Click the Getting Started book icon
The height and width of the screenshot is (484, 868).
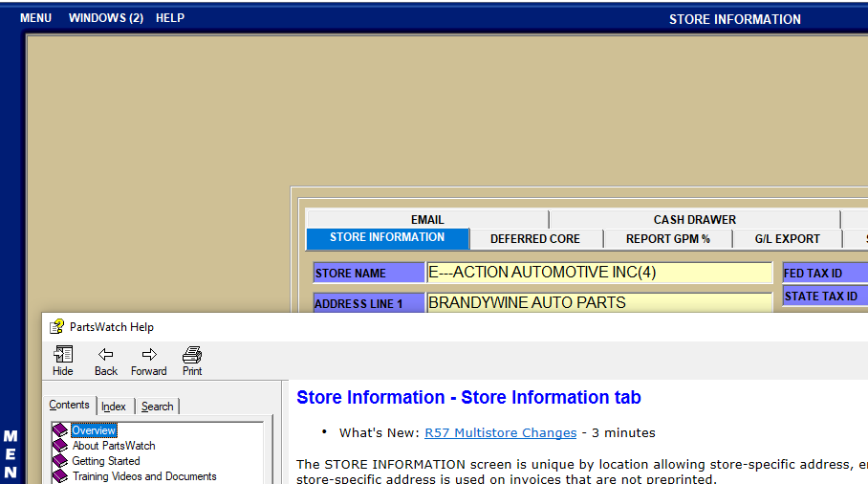point(61,461)
